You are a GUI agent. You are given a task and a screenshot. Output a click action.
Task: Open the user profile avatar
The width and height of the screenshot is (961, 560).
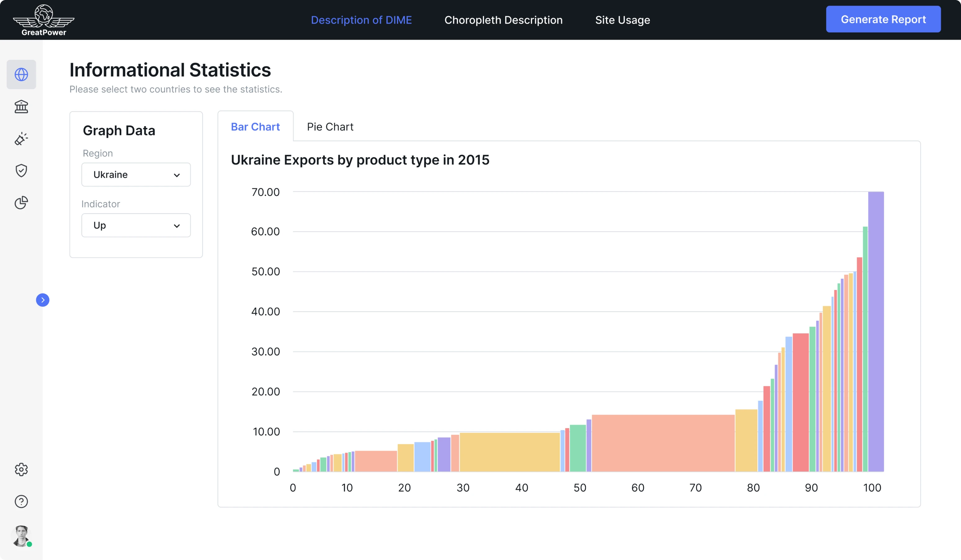[21, 535]
